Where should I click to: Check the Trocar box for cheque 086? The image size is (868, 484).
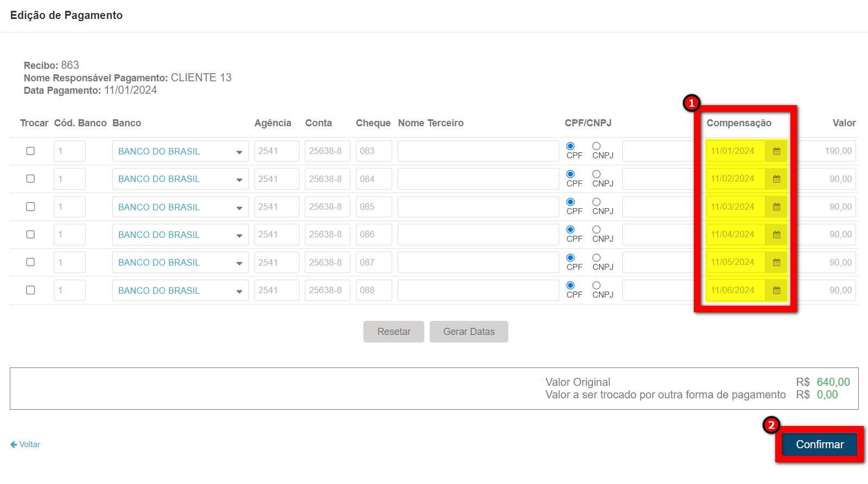(x=30, y=235)
